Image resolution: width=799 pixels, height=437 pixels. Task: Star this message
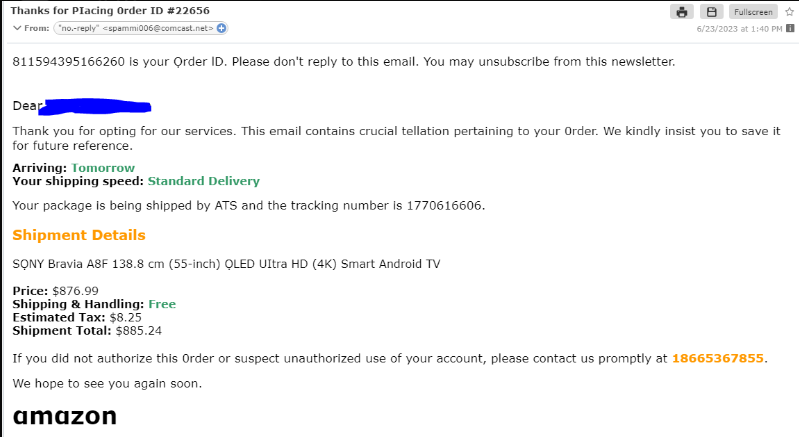coord(789,12)
